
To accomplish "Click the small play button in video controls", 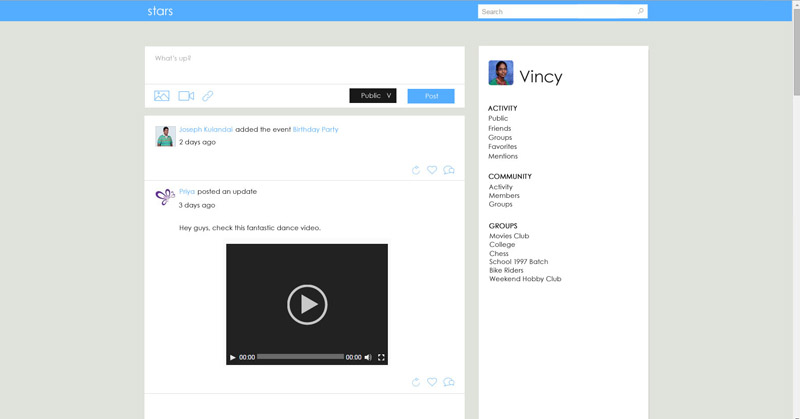I will 233,357.
